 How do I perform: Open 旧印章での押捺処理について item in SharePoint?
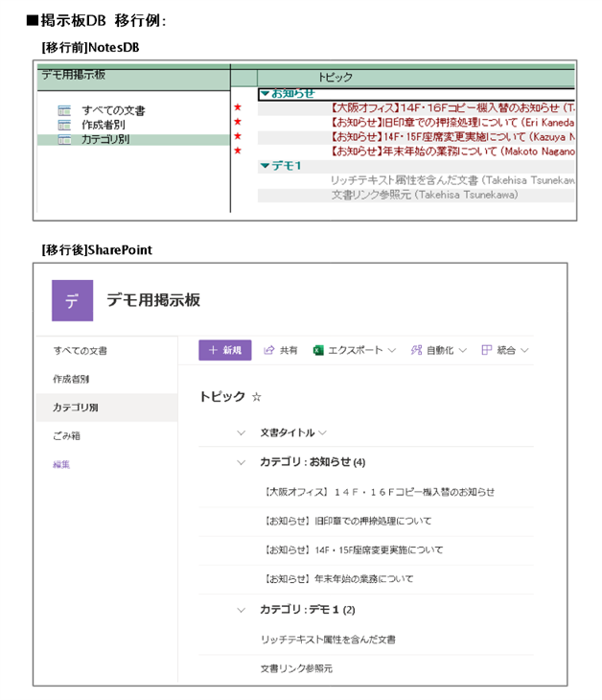point(348,522)
